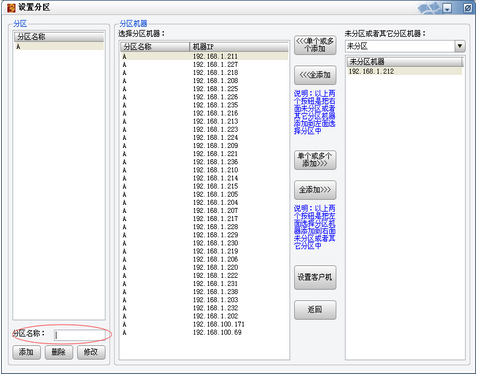Select machine row 192.168.1.224
The image size is (478, 376).
point(204,137)
